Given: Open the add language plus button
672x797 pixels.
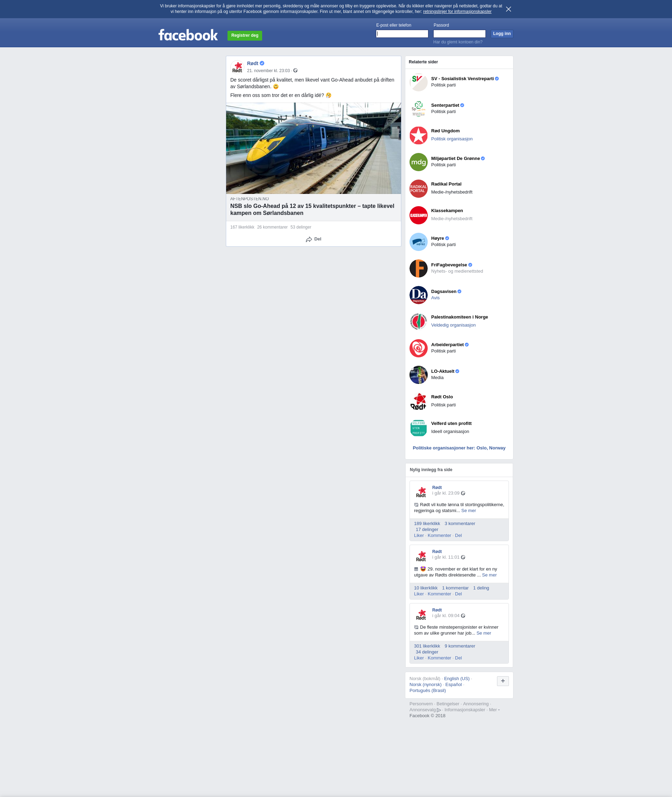Looking at the screenshot, I should click(503, 681).
